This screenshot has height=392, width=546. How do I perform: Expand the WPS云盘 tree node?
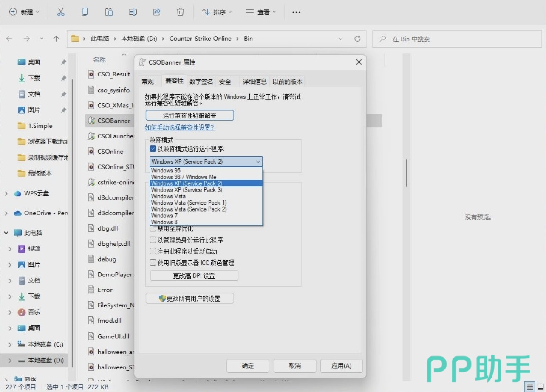(6, 194)
